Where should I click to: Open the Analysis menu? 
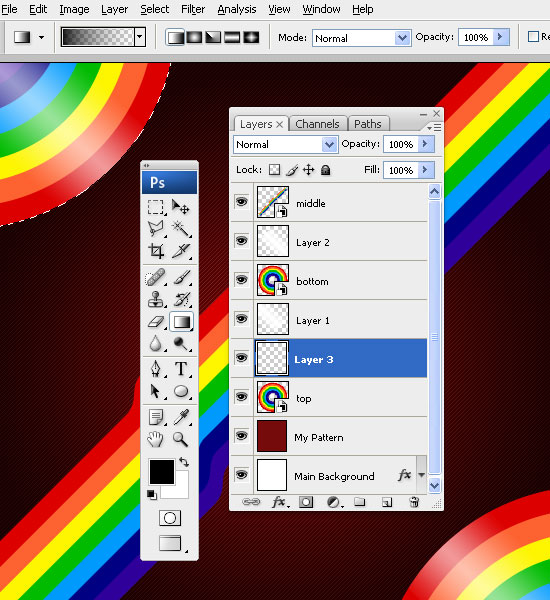click(237, 9)
